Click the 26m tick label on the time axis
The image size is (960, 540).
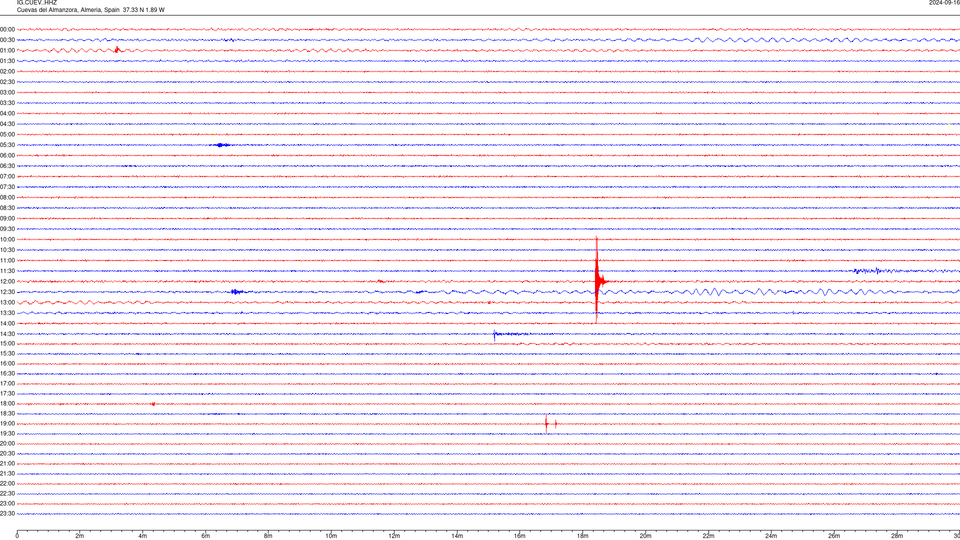(x=834, y=536)
